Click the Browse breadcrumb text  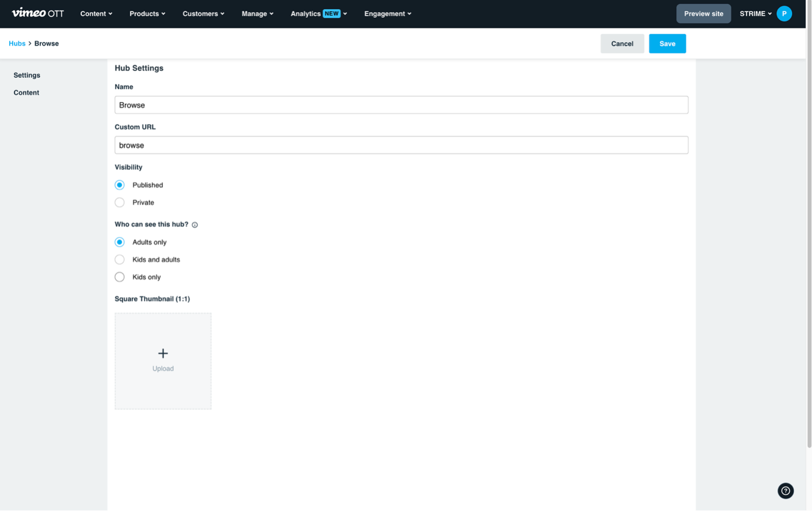click(x=47, y=44)
